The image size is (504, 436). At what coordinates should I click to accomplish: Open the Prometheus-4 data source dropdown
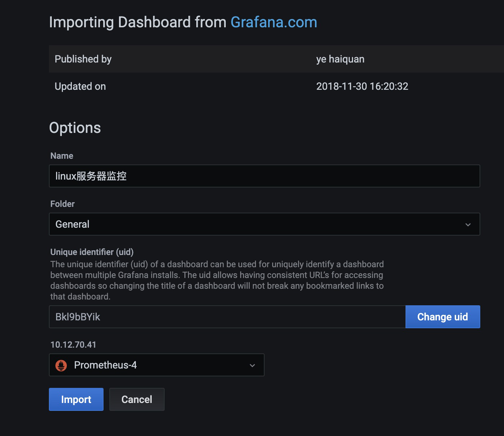click(x=156, y=365)
